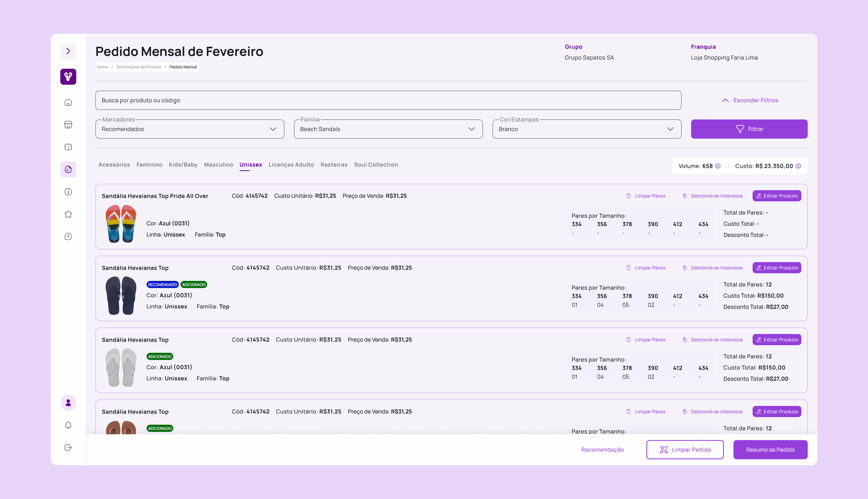868x499 pixels.
Task: Collapse filters via Esconder Filtros
Action: [750, 100]
